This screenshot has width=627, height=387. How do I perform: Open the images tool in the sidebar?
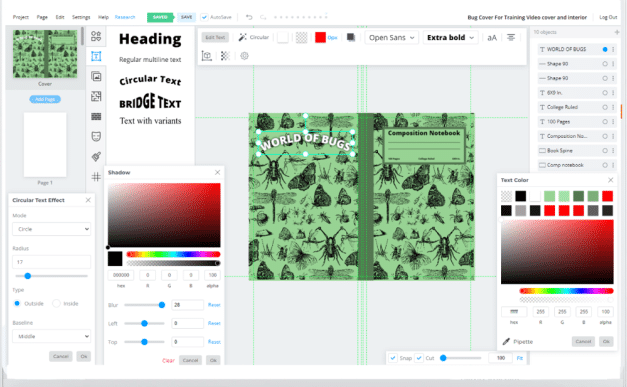click(x=96, y=76)
